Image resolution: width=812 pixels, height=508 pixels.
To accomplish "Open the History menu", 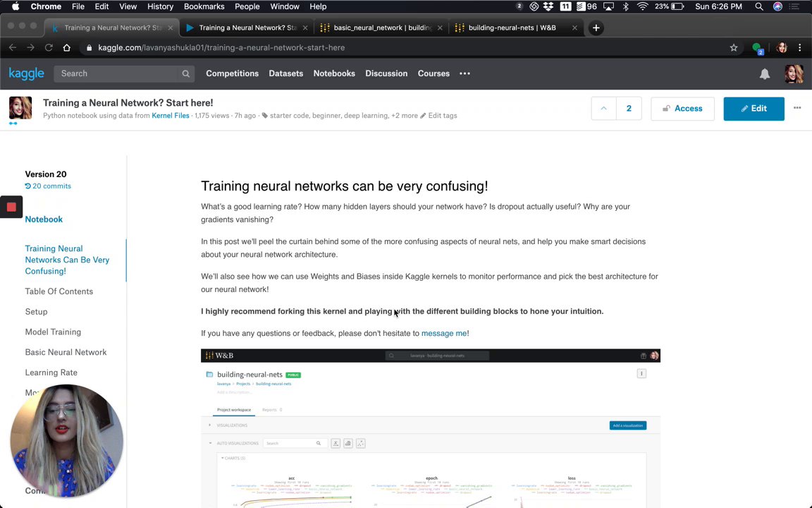I will click(x=160, y=7).
